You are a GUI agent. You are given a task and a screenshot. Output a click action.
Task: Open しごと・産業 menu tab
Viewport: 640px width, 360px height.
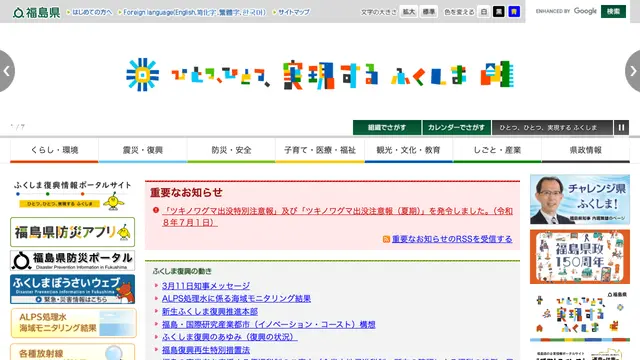pos(497,150)
